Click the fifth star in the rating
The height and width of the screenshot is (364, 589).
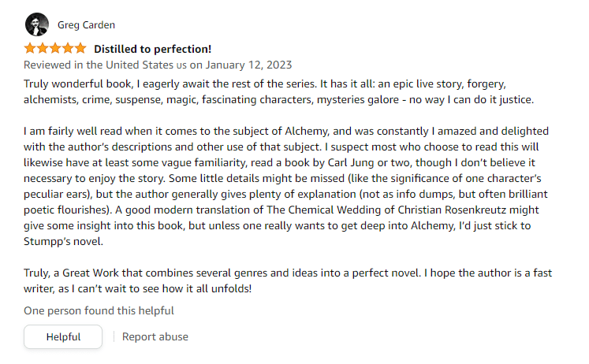pos(80,48)
